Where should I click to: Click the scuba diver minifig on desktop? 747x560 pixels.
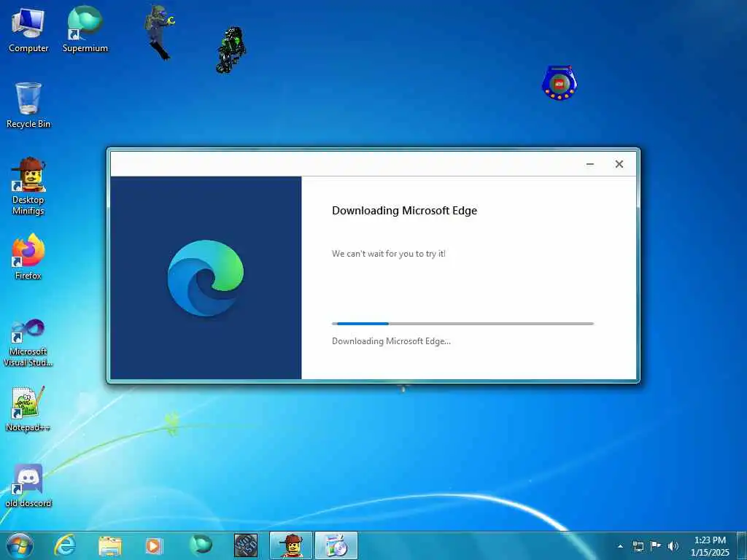click(160, 32)
